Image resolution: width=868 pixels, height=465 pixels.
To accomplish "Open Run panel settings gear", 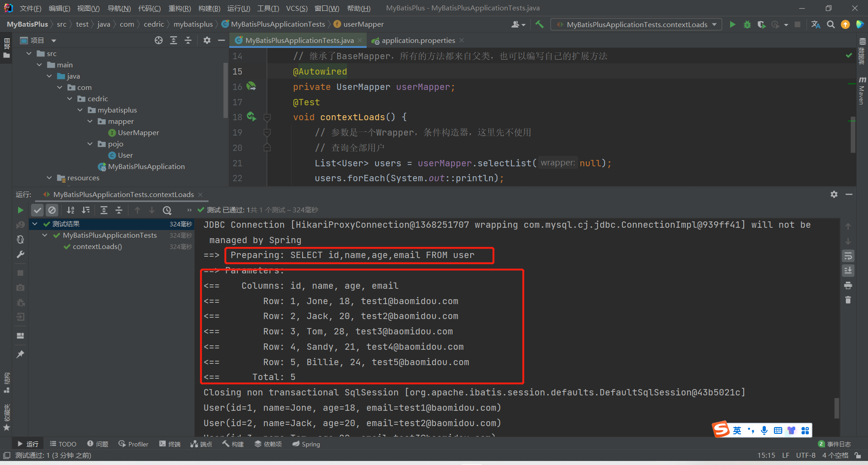I will click(x=834, y=194).
